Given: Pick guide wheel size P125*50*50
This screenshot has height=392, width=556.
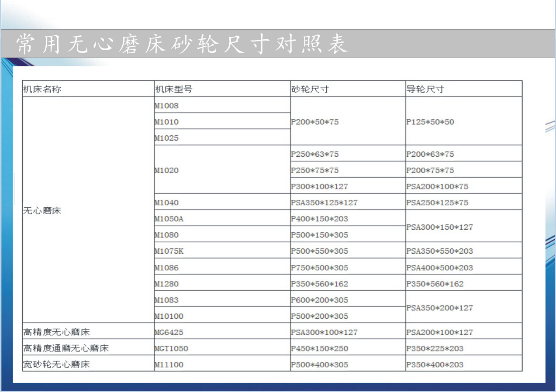Looking at the screenshot, I should coord(464,121).
